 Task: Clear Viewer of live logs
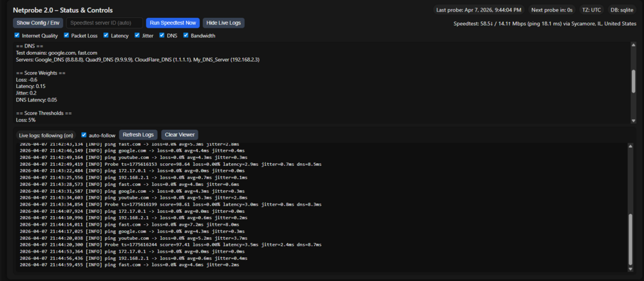pyautogui.click(x=180, y=134)
